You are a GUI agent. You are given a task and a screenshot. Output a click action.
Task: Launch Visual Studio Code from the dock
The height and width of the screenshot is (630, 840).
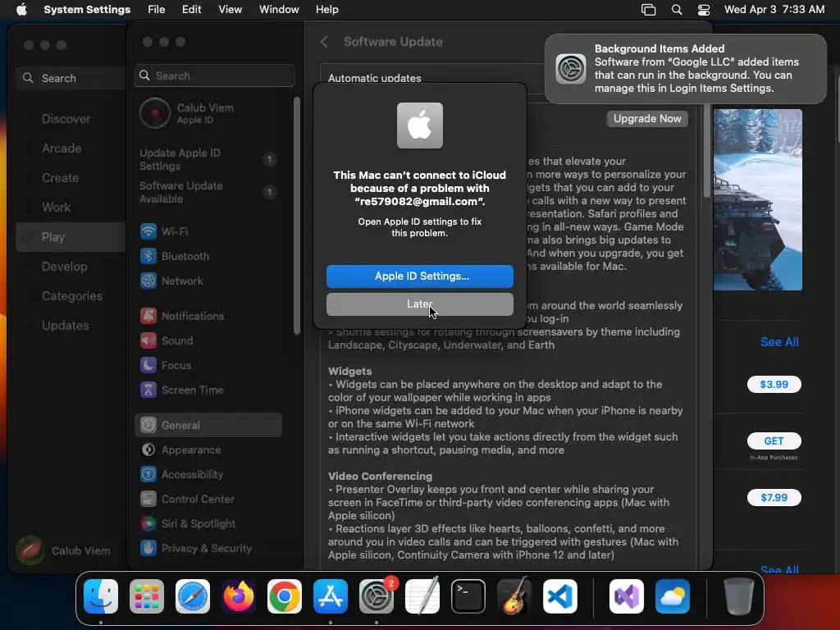pos(560,596)
